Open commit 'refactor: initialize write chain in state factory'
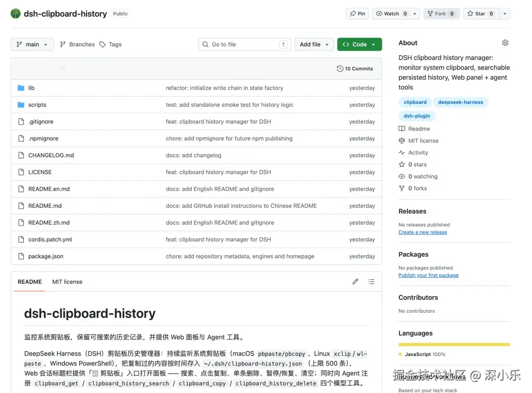 click(224, 88)
